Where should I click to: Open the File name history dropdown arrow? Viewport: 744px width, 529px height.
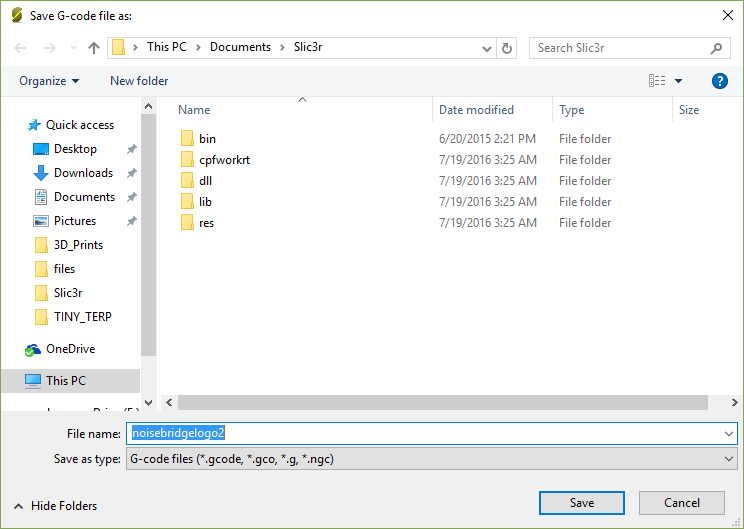(x=728, y=434)
